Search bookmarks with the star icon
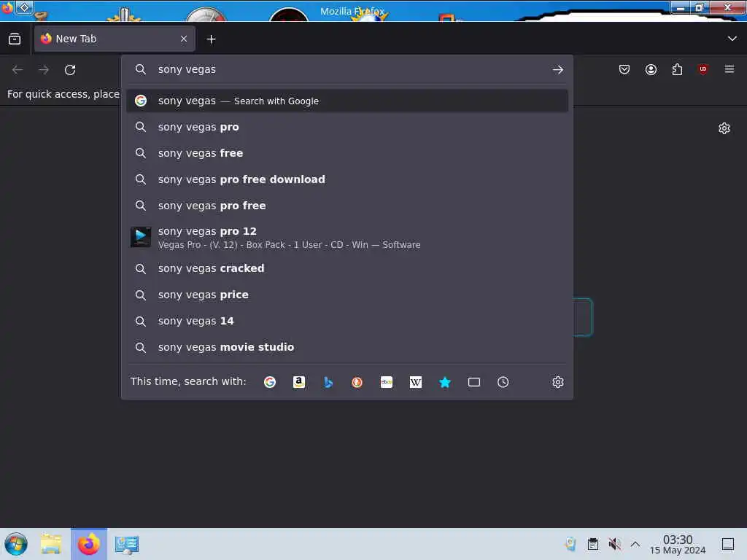Viewport: 747px width, 560px height. click(444, 382)
